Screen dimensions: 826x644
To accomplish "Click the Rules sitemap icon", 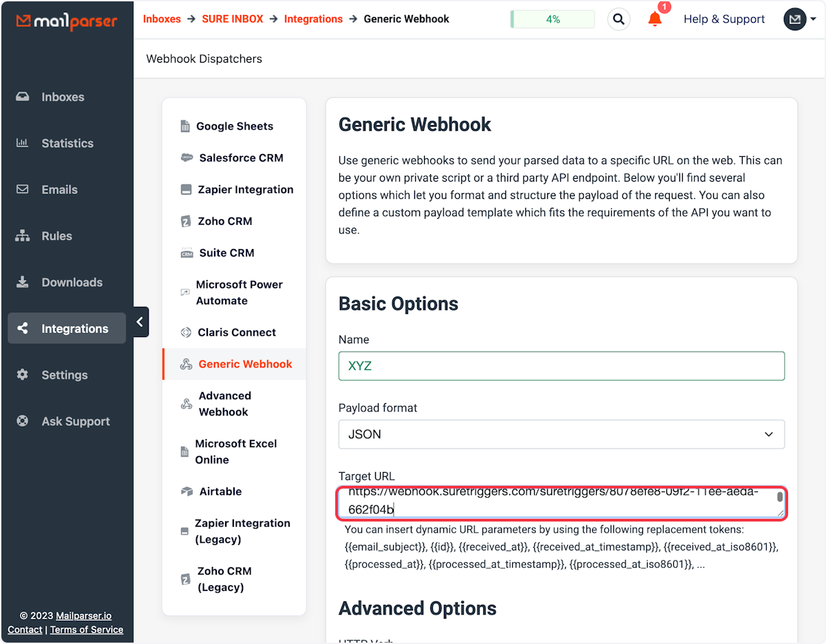I will 23,236.
